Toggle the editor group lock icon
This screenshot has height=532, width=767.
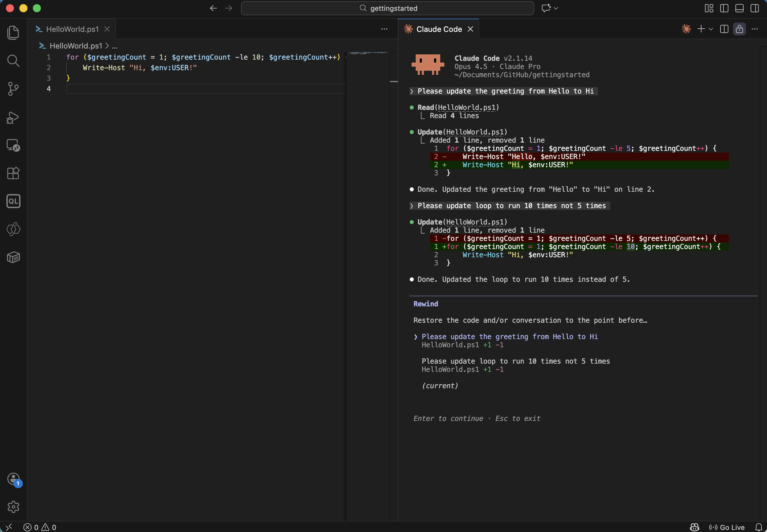739,29
